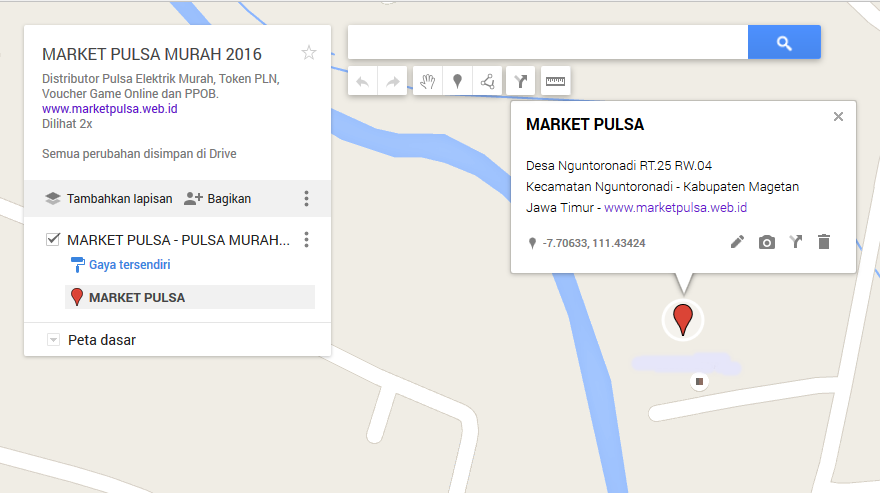Click the redo arrow in toolbar
The image size is (880, 493).
coord(392,82)
